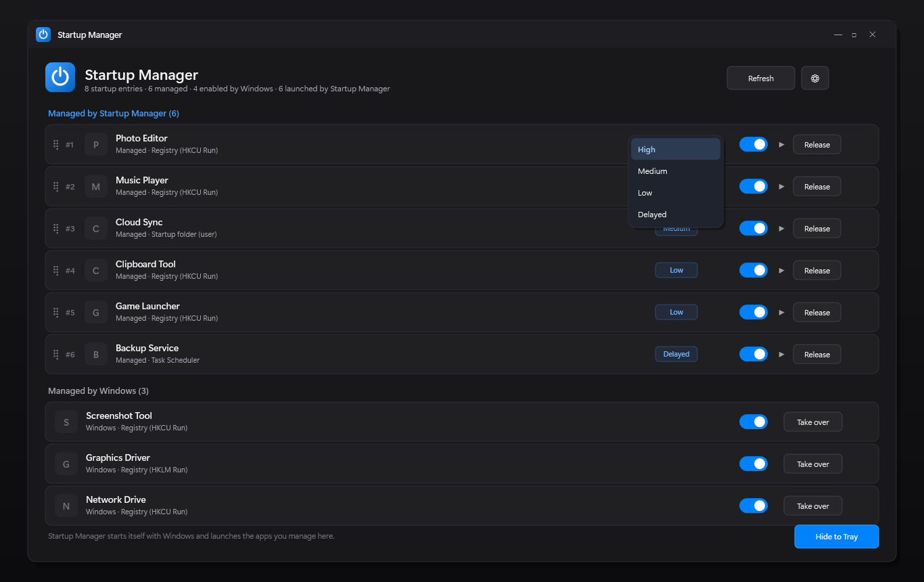Image resolution: width=924 pixels, height=582 pixels.
Task: Run Music Player with its play arrow
Action: [x=781, y=187]
